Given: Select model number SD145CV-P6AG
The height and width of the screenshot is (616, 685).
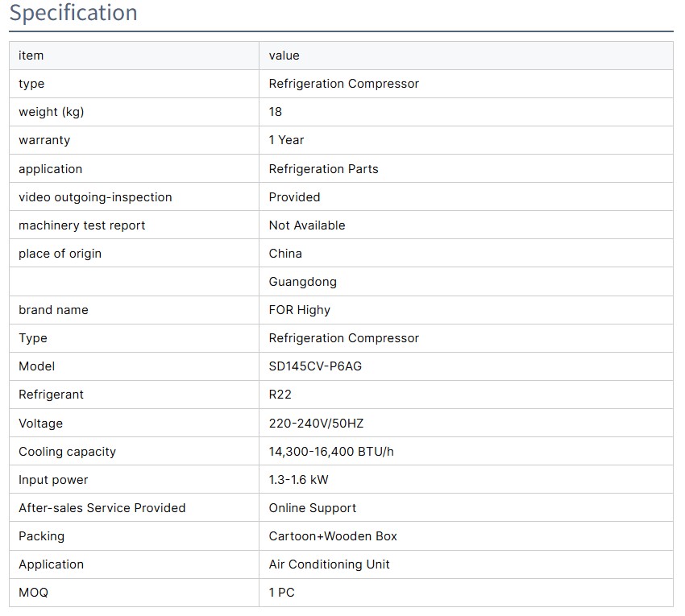Looking at the screenshot, I should [x=315, y=366].
